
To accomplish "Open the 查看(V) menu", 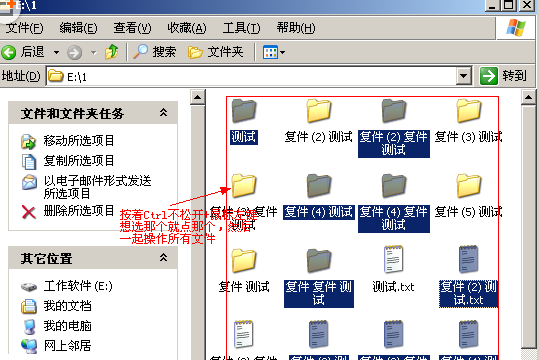I will click(132, 28).
